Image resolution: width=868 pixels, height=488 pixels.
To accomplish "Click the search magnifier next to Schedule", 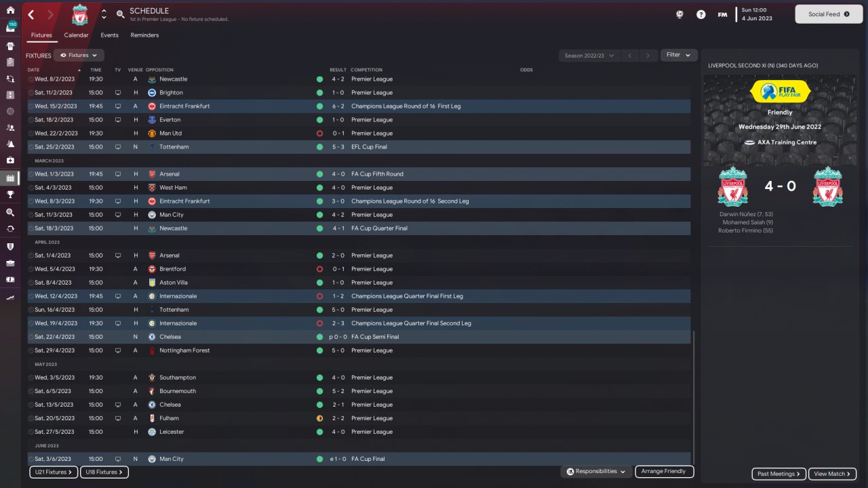I will click(120, 14).
